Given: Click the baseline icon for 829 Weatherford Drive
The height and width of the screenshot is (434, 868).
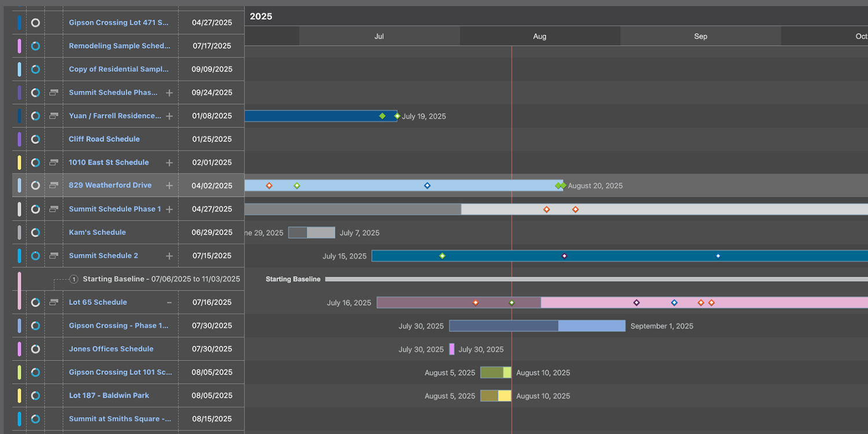Looking at the screenshot, I should click(x=54, y=185).
